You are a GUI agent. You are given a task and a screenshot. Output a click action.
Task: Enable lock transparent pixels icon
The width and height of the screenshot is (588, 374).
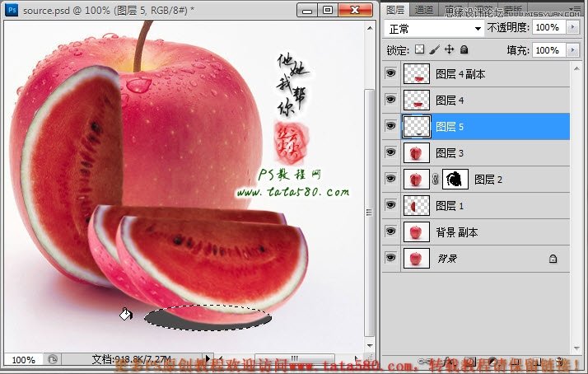(x=420, y=49)
